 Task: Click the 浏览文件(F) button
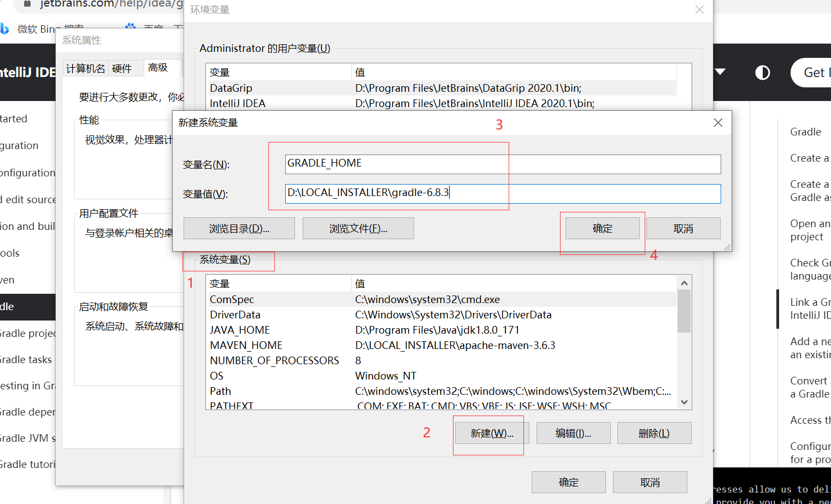click(x=358, y=228)
